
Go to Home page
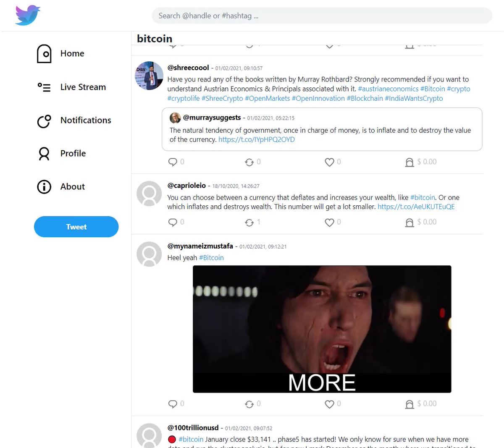click(72, 53)
